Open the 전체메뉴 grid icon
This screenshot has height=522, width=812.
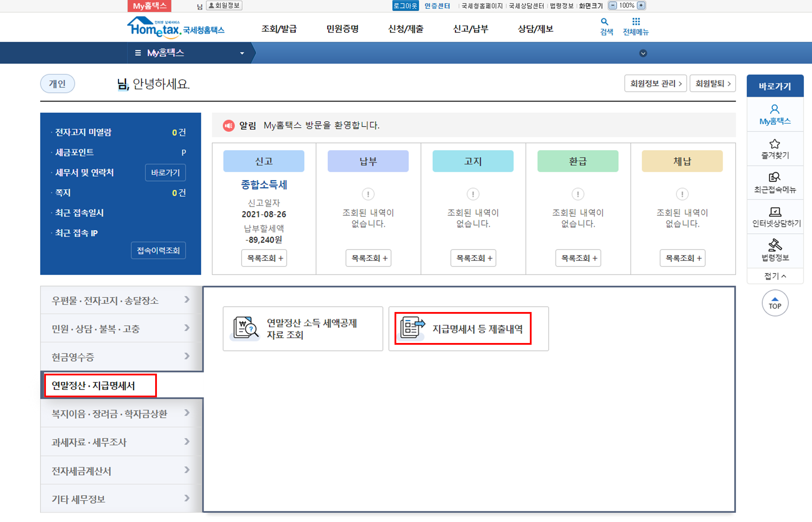636,22
